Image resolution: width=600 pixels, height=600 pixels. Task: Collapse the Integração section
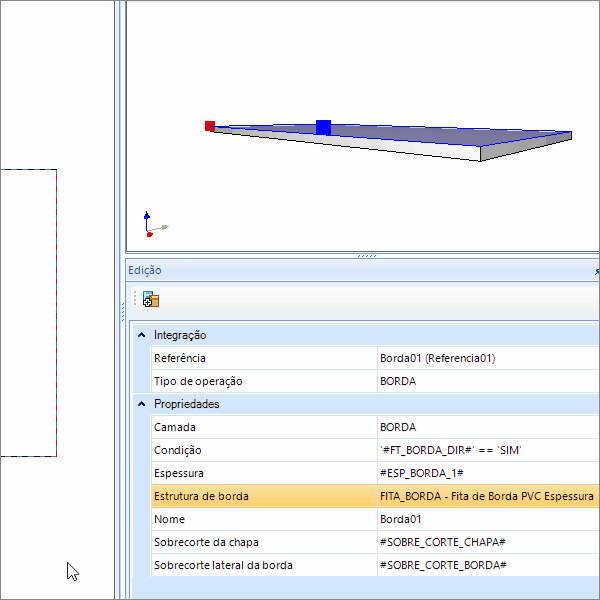(x=142, y=335)
